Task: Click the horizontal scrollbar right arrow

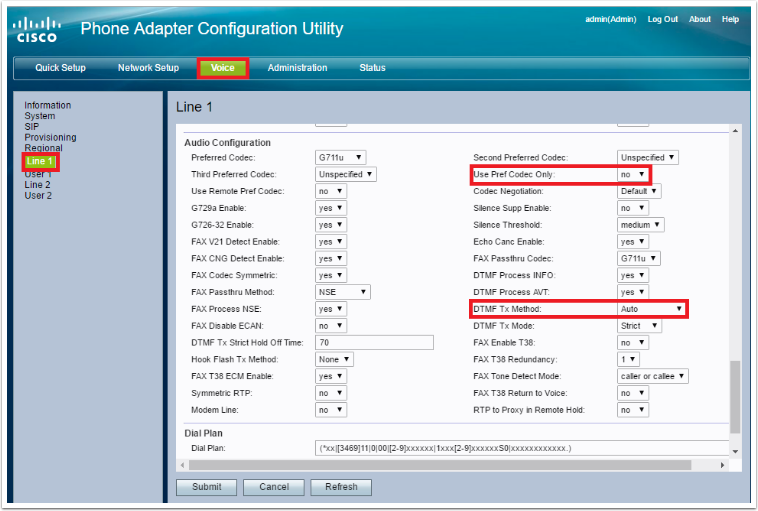Action: point(722,465)
